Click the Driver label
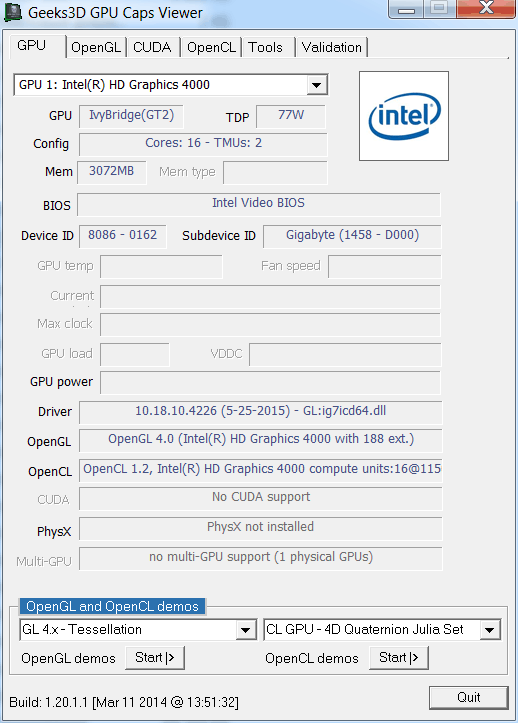 [55, 412]
